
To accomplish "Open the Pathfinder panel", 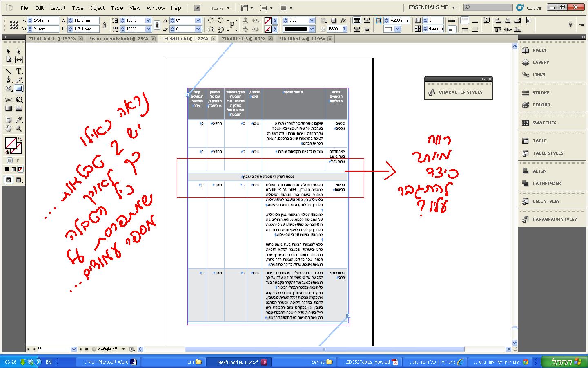I will (x=546, y=184).
